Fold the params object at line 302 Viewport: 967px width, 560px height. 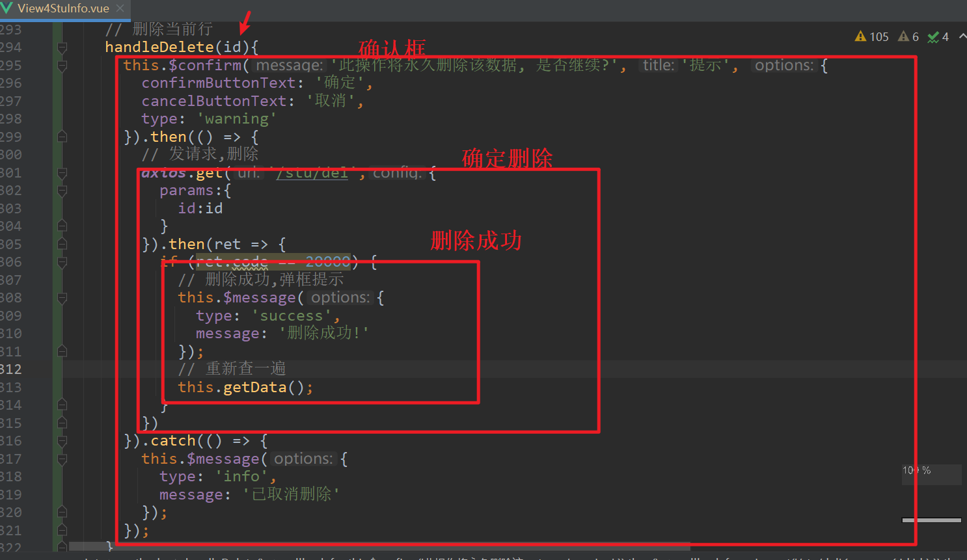tap(62, 191)
